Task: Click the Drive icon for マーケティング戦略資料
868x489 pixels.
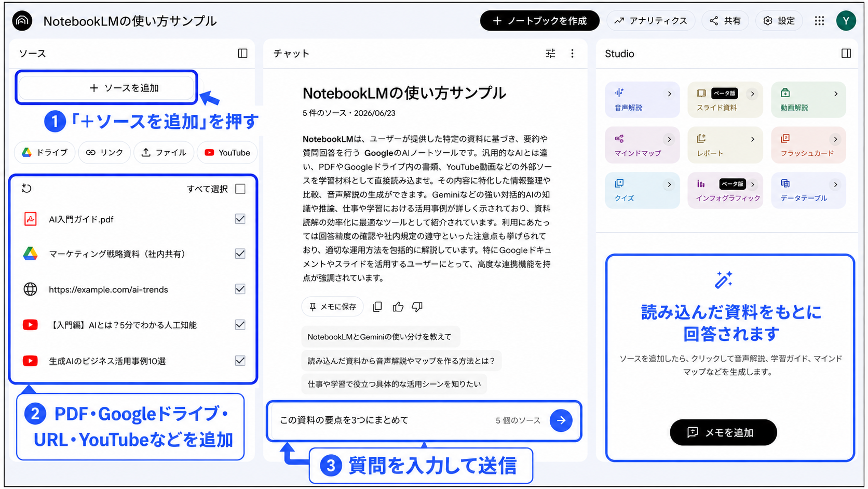Action: (x=31, y=254)
